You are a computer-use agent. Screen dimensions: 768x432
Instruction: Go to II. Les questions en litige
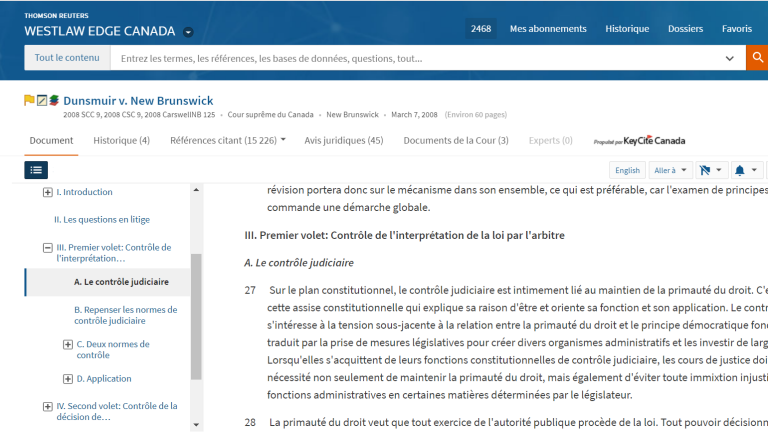coord(102,219)
